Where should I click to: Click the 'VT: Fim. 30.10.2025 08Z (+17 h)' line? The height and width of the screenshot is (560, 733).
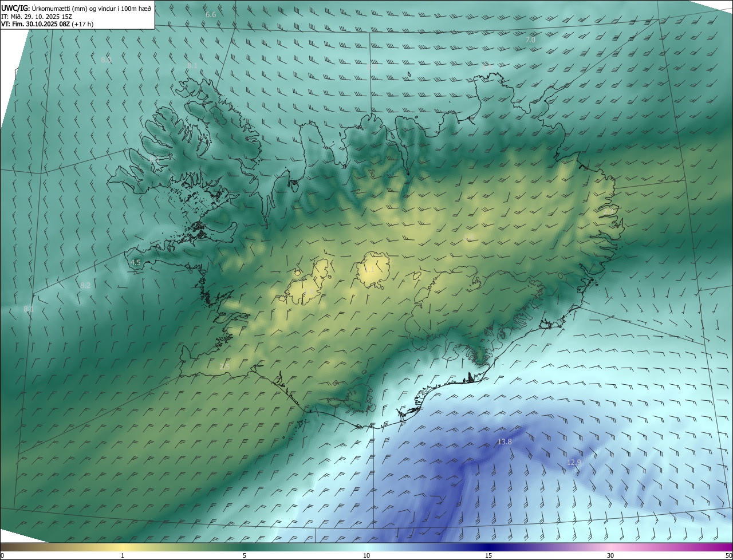48,24
